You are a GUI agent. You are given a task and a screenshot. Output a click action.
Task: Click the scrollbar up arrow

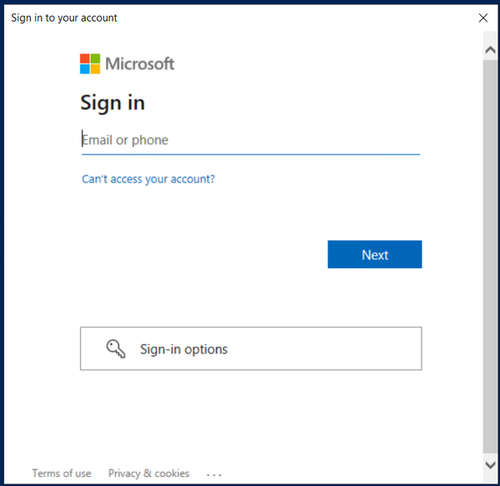[490, 50]
